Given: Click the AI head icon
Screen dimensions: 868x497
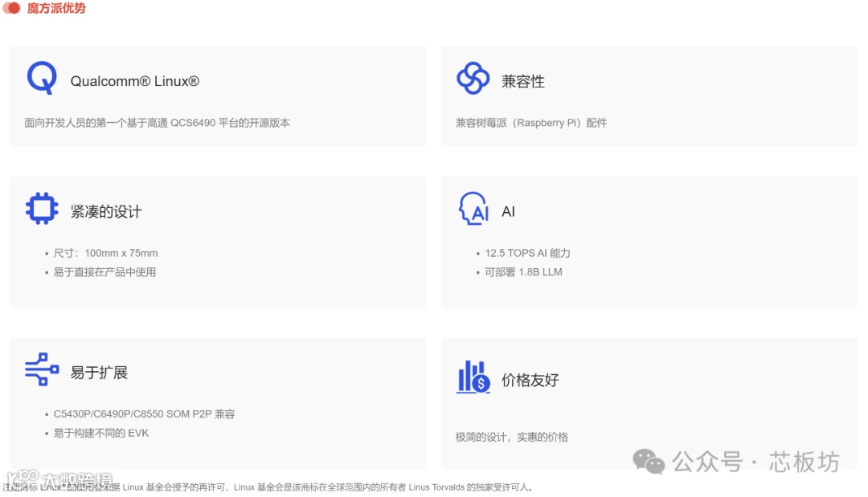Looking at the screenshot, I should (x=473, y=209).
